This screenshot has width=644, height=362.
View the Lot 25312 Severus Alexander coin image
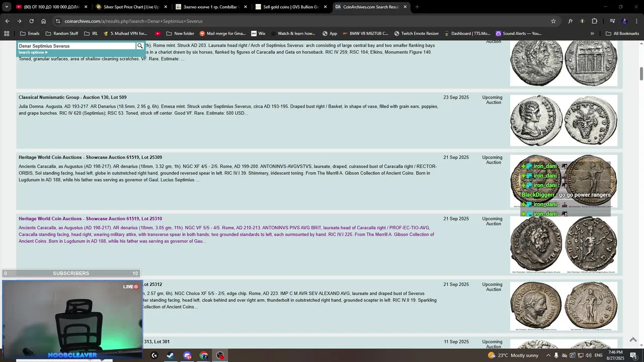tap(563, 306)
